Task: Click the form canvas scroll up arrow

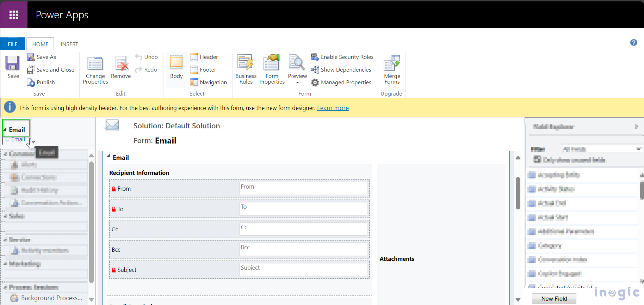Action: coord(518,158)
